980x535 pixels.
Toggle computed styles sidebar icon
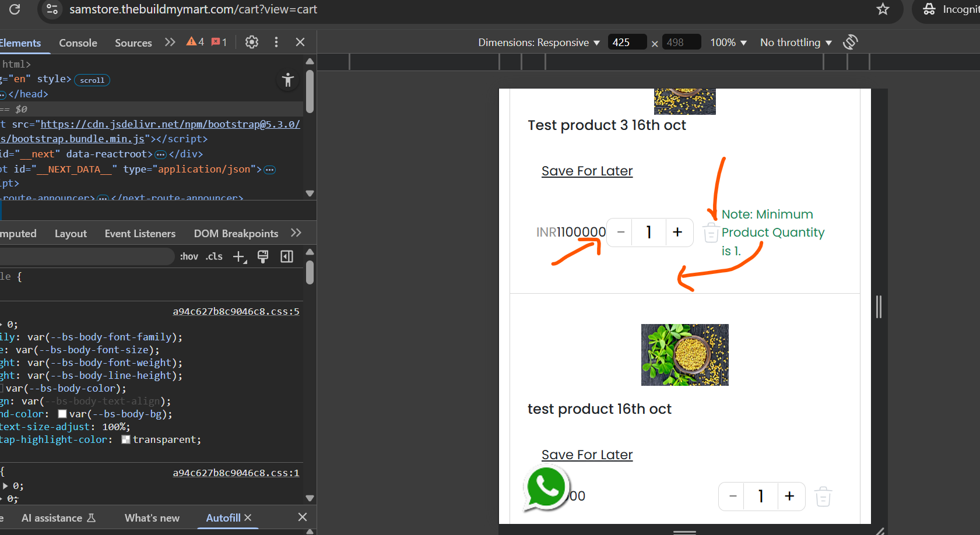pos(287,256)
